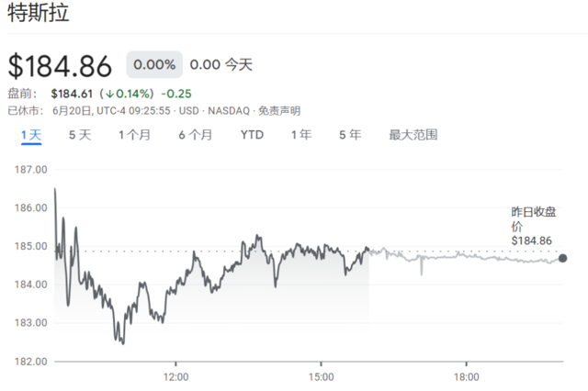Click the gray end-point dot on chart
Image resolution: width=588 pixels, height=391 pixels.
pos(563,259)
